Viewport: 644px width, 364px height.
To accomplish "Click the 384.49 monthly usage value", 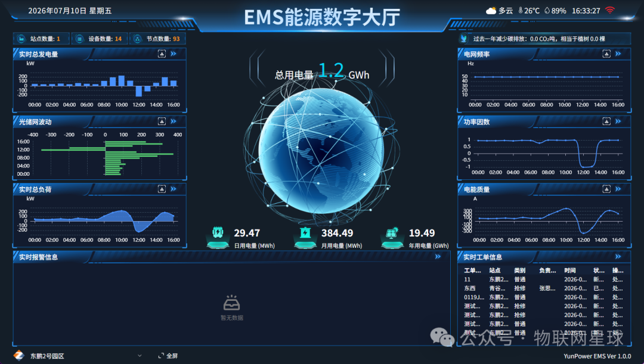I will point(337,233).
